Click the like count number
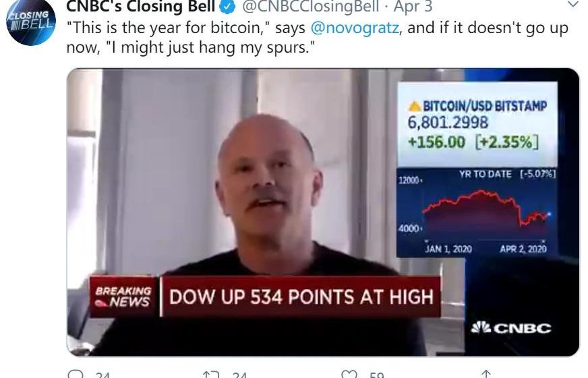The image size is (588, 378). 376,375
